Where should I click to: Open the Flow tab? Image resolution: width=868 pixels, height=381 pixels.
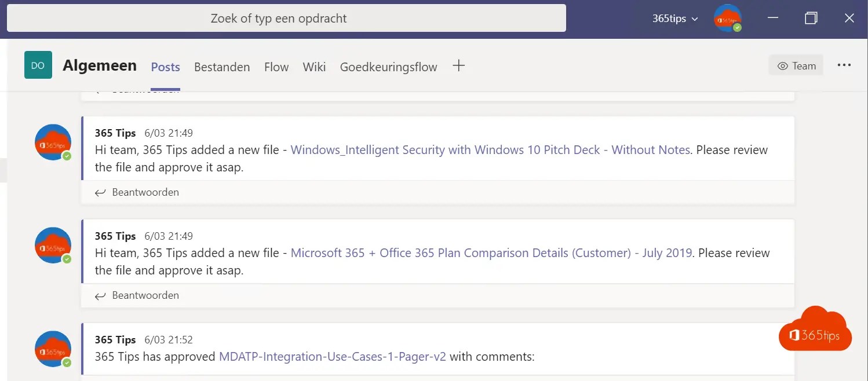click(276, 67)
